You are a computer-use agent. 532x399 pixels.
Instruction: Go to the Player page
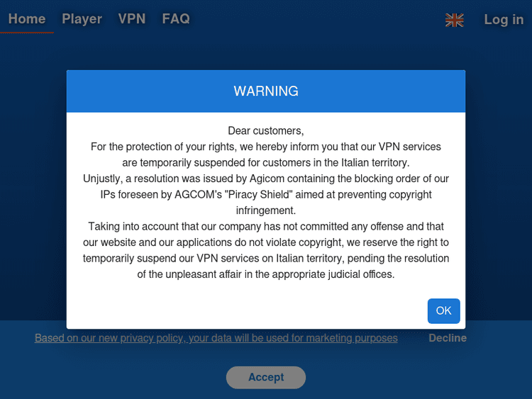(82, 19)
